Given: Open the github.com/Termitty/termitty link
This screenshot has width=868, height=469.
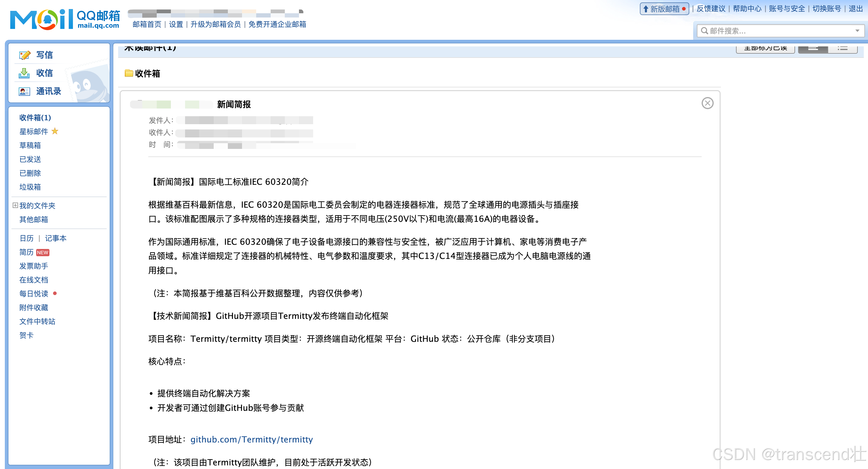Looking at the screenshot, I should click(x=251, y=439).
